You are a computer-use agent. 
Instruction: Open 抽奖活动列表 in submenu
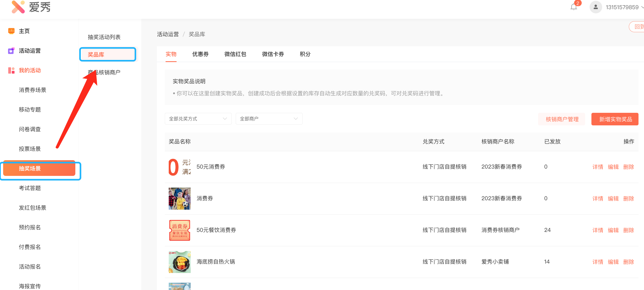tap(104, 37)
